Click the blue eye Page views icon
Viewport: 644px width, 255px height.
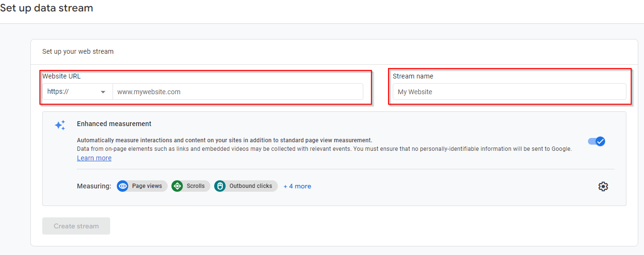pos(123,186)
